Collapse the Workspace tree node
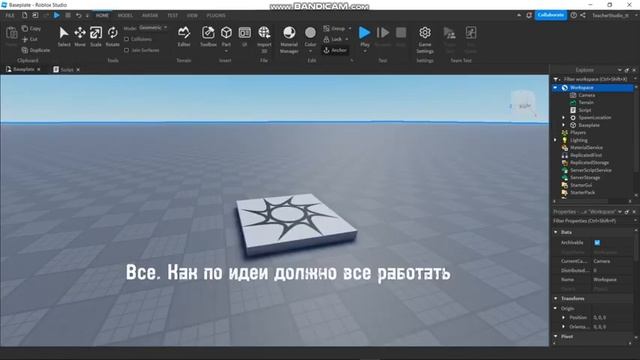Viewport: 640px width, 360px height. coord(555,88)
